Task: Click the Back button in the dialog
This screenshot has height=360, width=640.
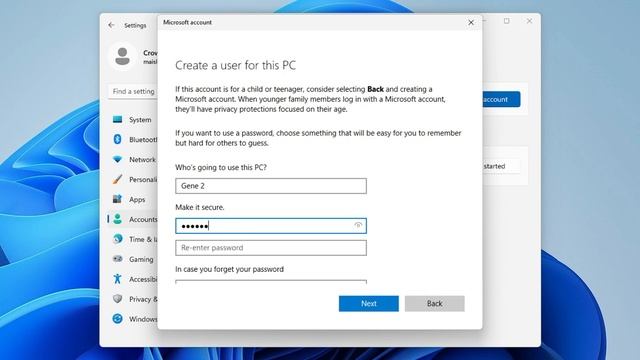Action: click(x=435, y=304)
